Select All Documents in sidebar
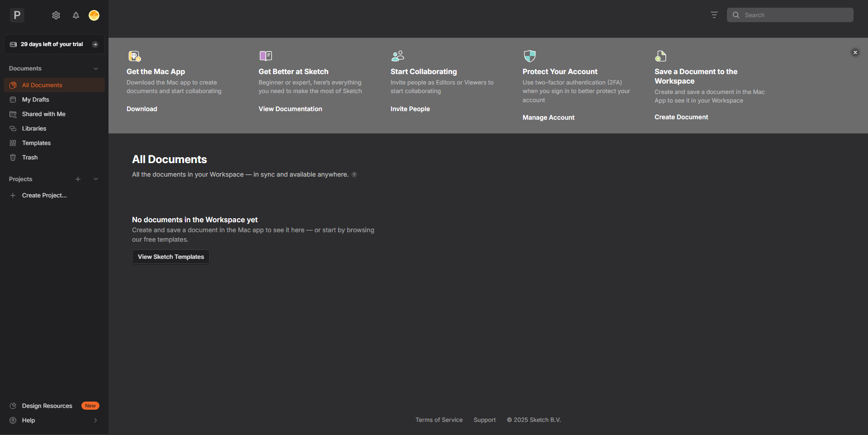 click(54, 85)
